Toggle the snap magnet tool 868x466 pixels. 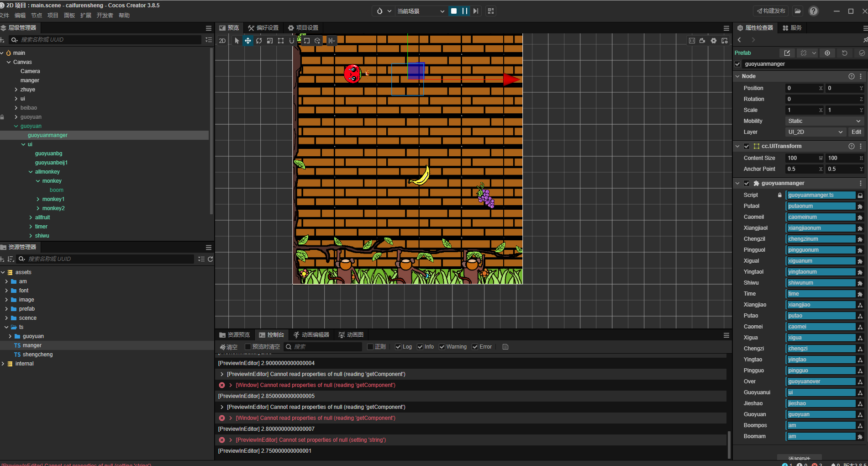[292, 41]
